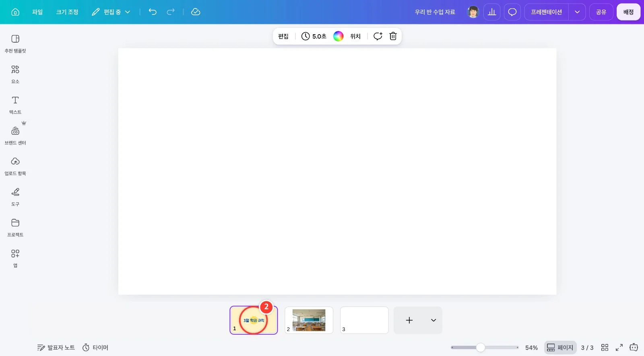Click the 공유 share button
644x356 pixels.
click(x=601, y=12)
